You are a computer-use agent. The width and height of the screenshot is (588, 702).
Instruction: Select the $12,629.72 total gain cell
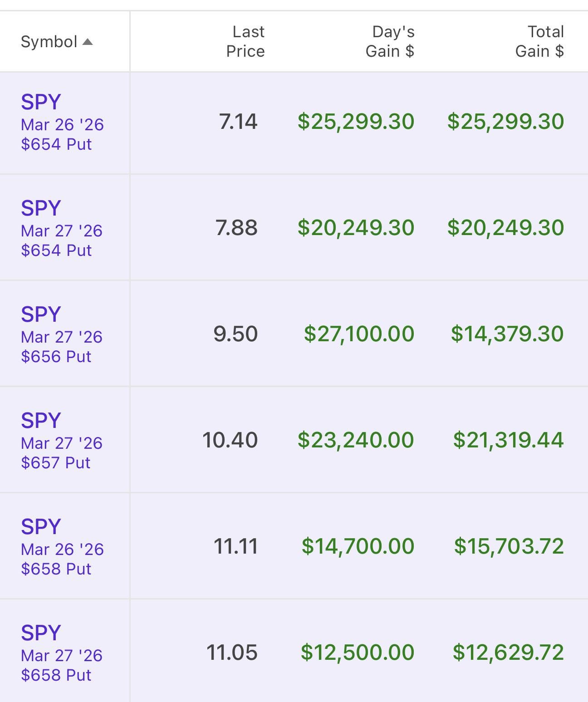click(508, 653)
